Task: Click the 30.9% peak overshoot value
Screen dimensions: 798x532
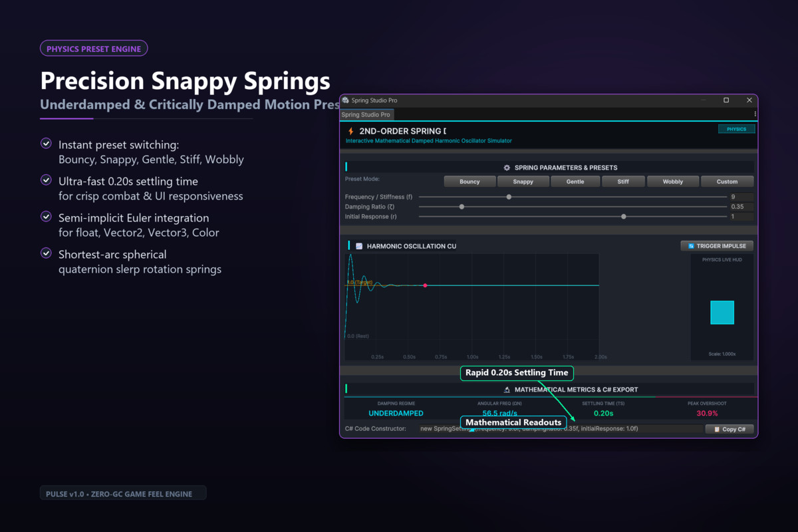Action: (707, 413)
